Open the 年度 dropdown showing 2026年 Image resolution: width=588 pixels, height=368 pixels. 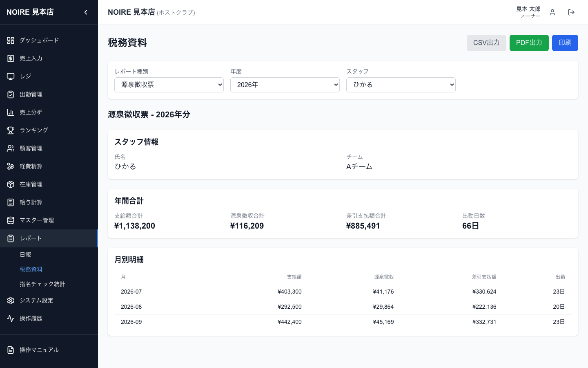click(285, 85)
